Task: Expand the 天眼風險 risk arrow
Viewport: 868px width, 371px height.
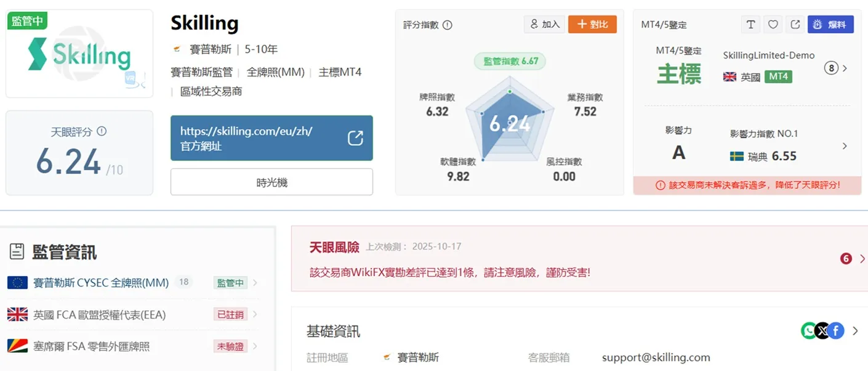Action: 862,259
